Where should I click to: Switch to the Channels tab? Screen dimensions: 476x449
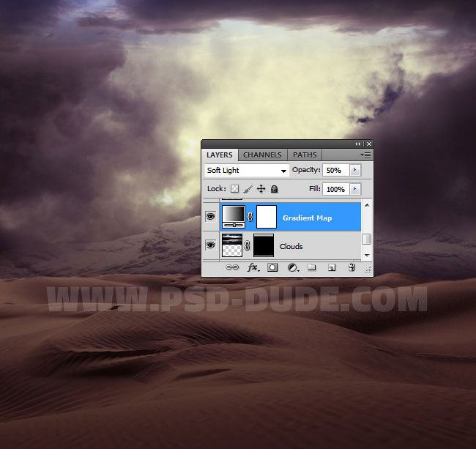pos(262,155)
